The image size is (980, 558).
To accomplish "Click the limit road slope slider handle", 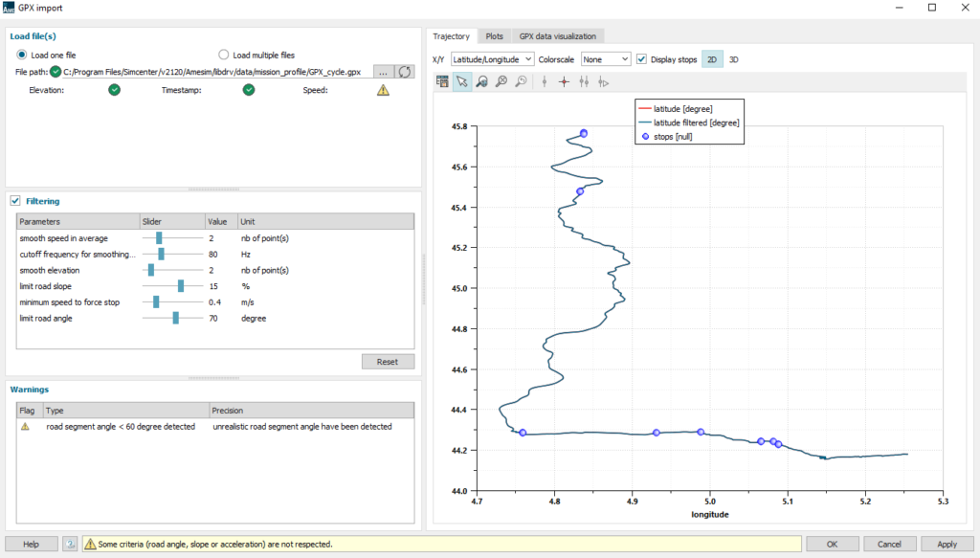I will tap(180, 286).
